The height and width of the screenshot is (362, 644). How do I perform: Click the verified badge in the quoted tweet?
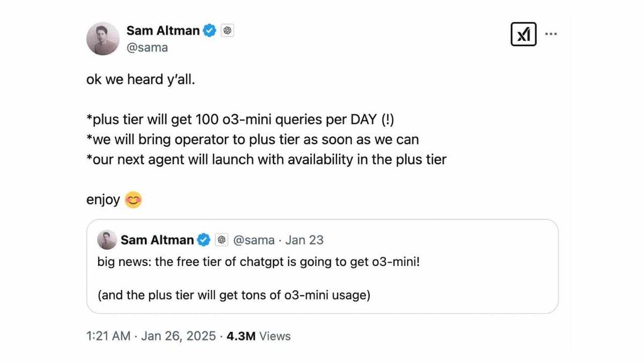pos(204,240)
